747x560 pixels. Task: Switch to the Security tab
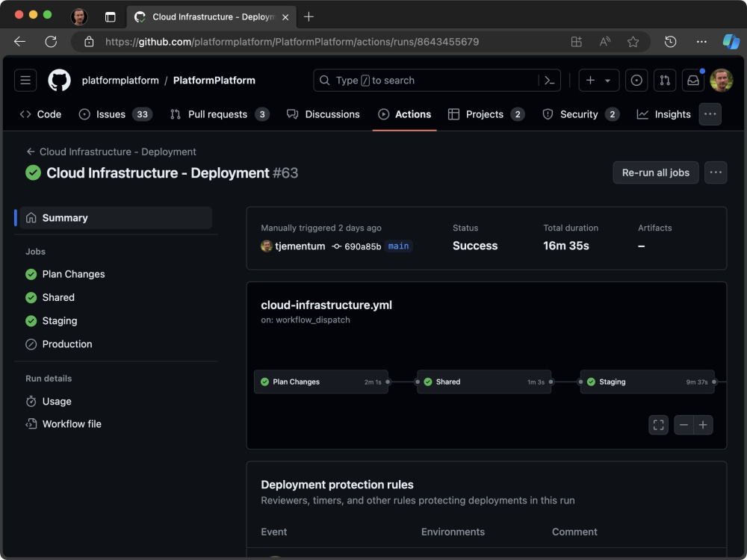[580, 114]
